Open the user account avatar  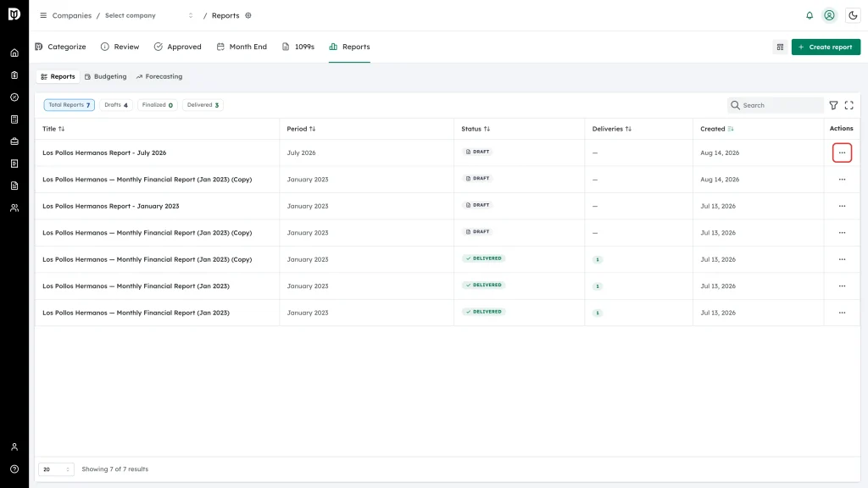829,15
